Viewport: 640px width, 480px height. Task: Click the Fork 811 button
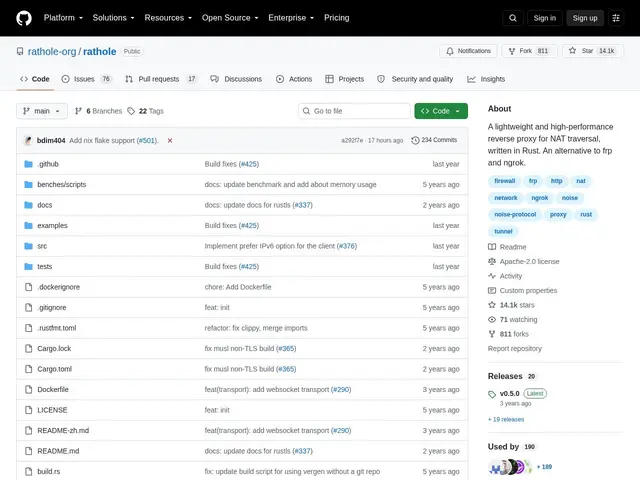click(529, 51)
